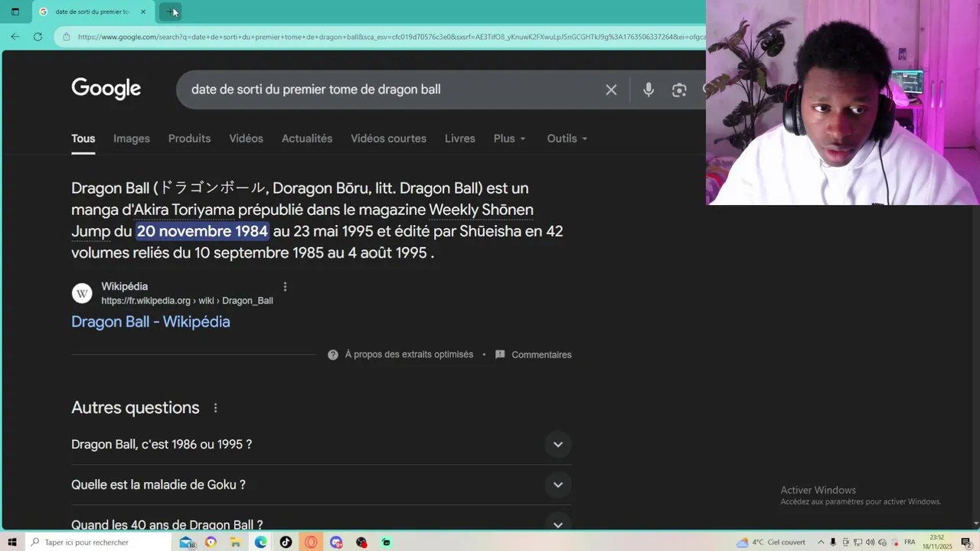Click the site info icon in address bar

pyautogui.click(x=67, y=37)
